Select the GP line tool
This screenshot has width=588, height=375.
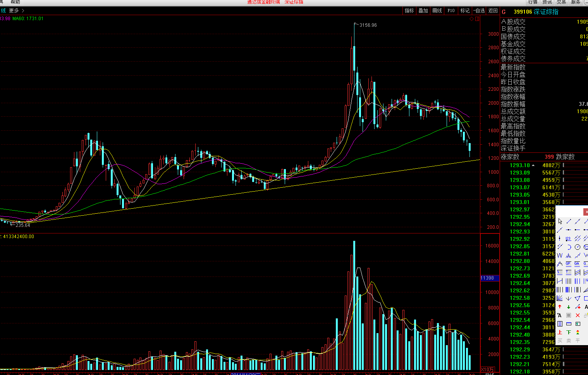tap(568, 264)
